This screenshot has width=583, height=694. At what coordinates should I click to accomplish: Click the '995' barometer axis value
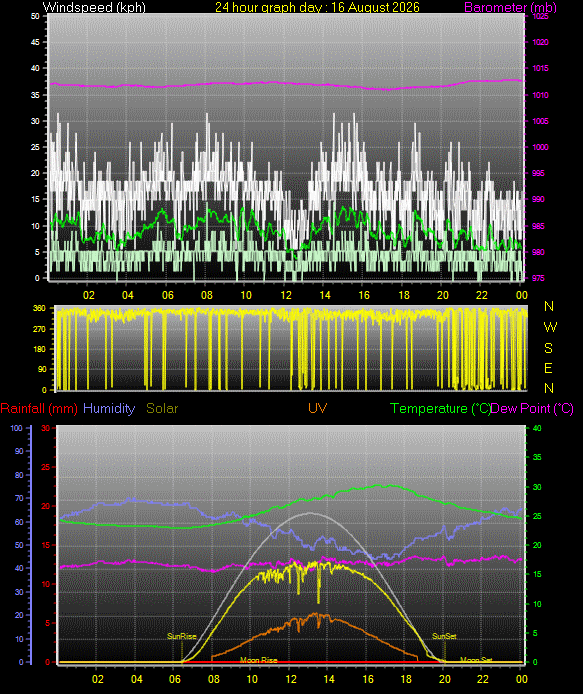pyautogui.click(x=538, y=173)
